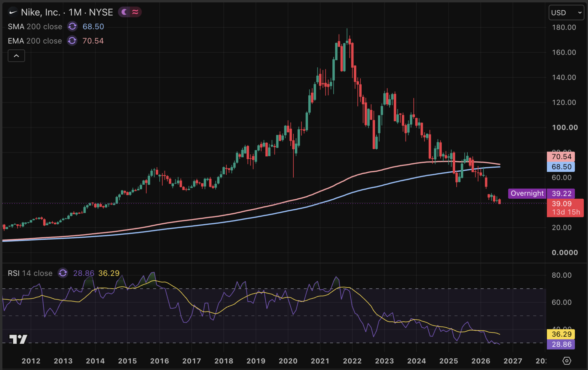Click the 2016 time axis label
Screen dimensions: 588x370
pyautogui.click(x=160, y=361)
